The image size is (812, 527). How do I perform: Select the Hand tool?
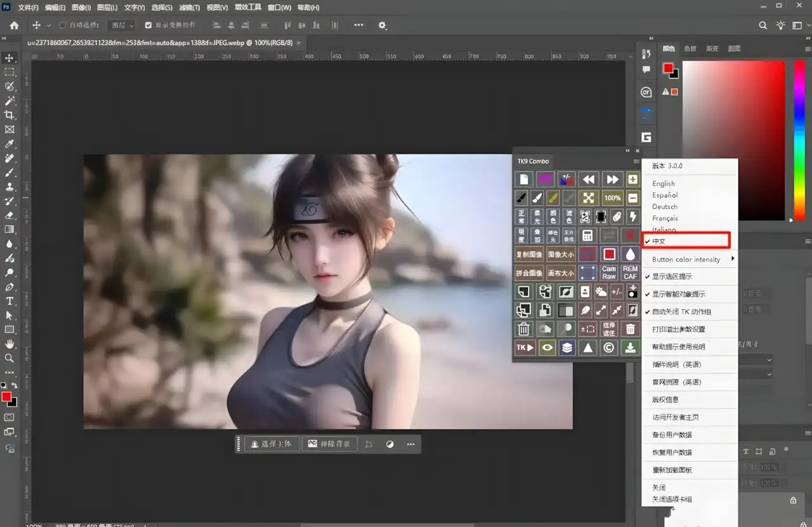[10, 344]
